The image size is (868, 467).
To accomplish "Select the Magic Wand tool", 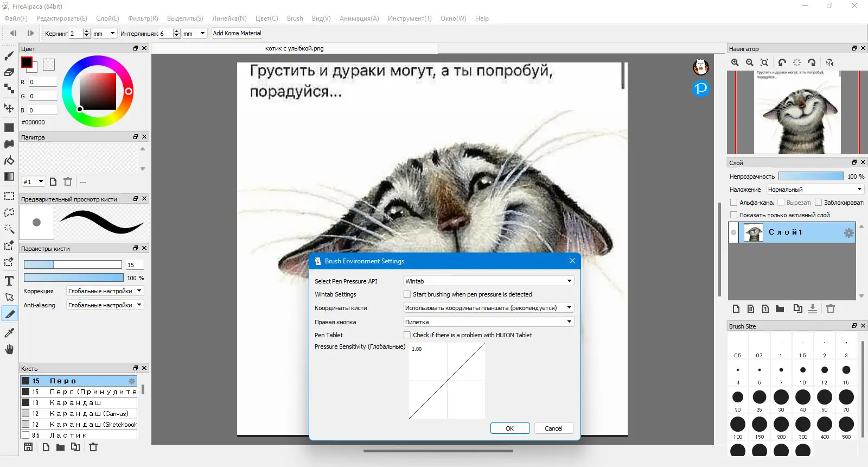I will (9, 229).
